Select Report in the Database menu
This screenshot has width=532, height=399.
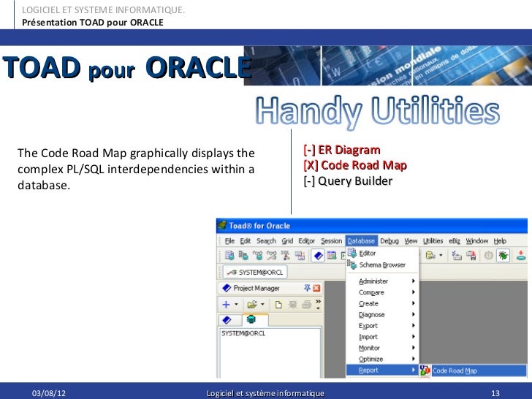click(382, 370)
